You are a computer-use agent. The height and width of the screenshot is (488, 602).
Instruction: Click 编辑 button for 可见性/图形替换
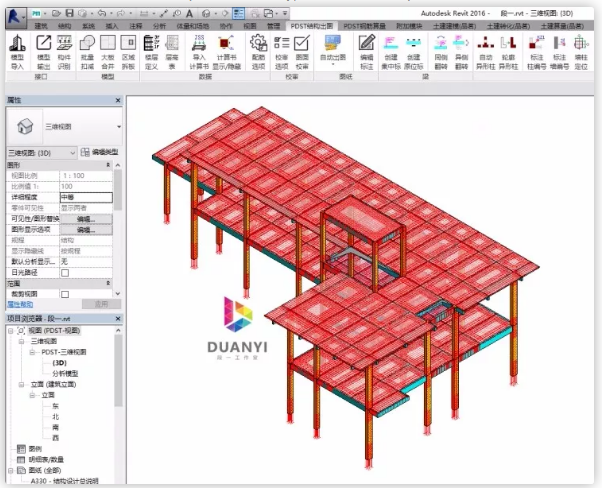pyautogui.click(x=85, y=219)
